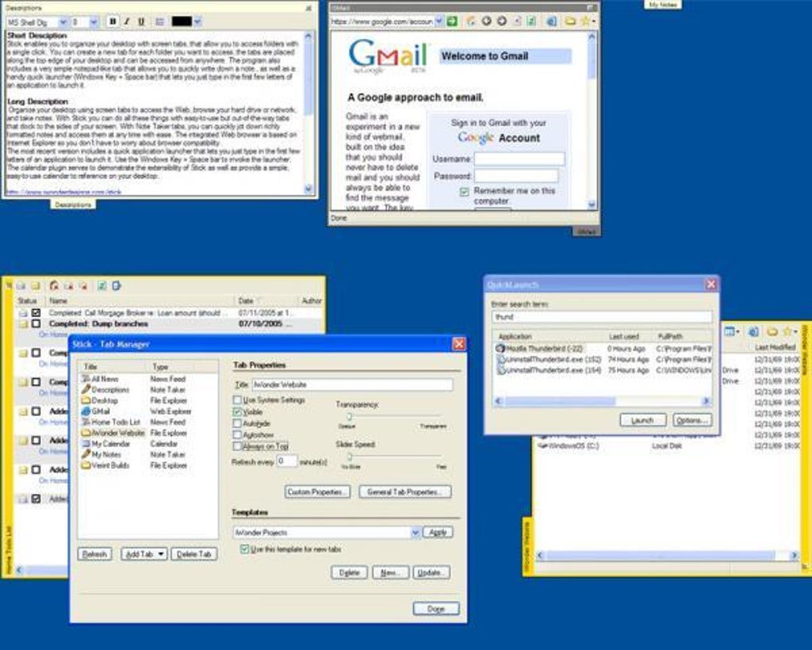
Task: Go back in the GMail web tab
Action: [486, 22]
